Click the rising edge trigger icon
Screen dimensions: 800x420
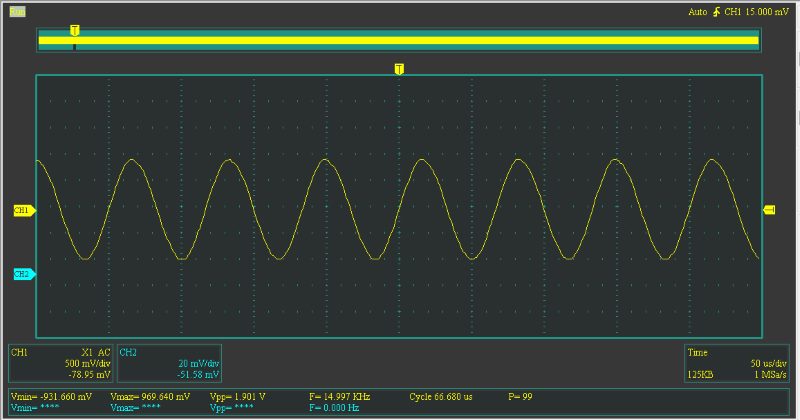point(715,12)
